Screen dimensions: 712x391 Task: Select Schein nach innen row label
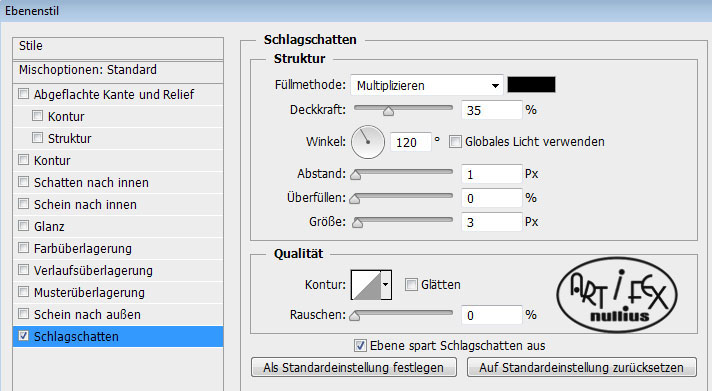tap(85, 204)
